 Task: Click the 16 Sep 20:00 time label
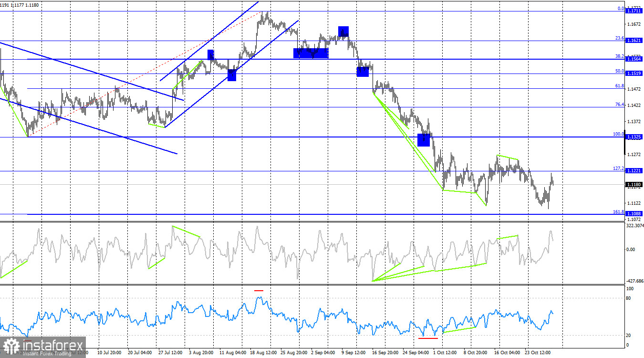385,352
